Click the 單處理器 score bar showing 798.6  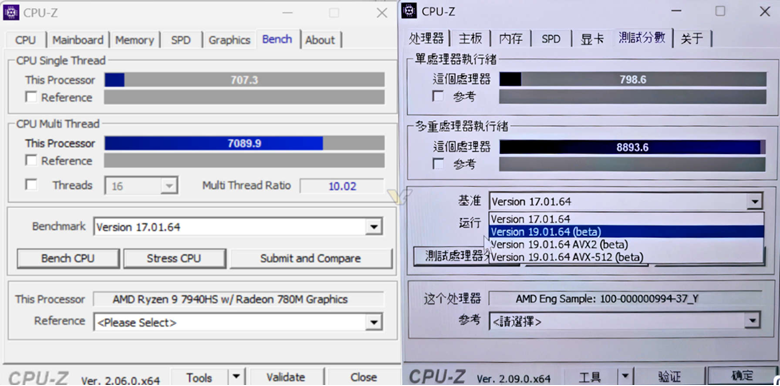point(633,80)
